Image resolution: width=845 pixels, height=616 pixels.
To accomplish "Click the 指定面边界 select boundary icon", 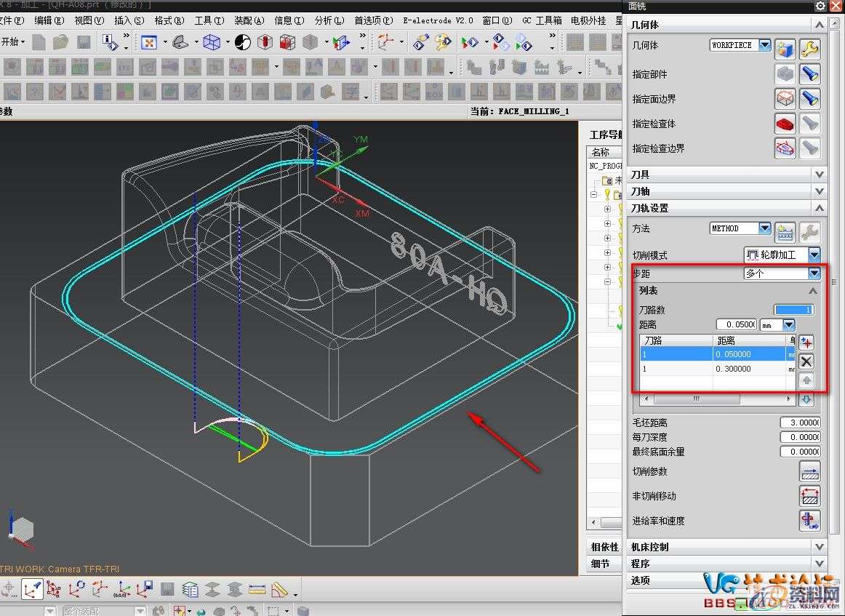I will (785, 99).
